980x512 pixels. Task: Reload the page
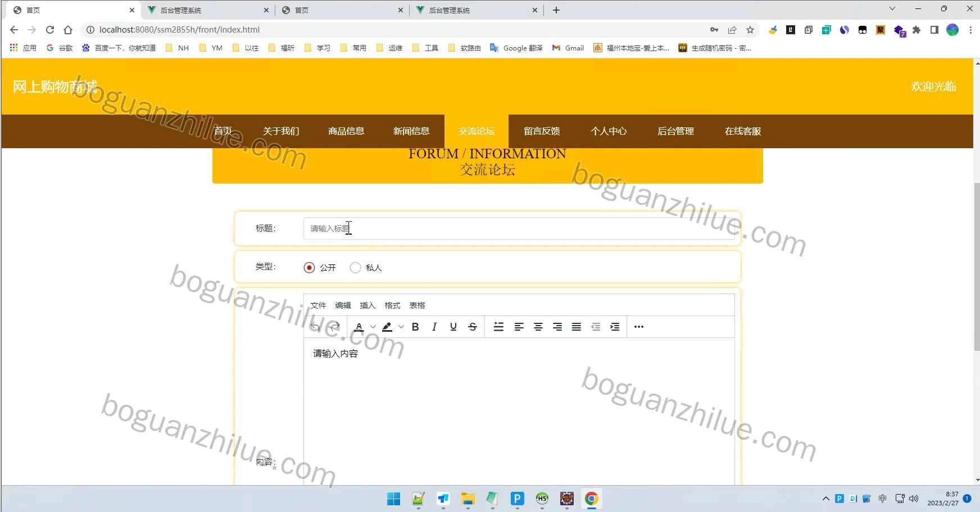click(50, 30)
